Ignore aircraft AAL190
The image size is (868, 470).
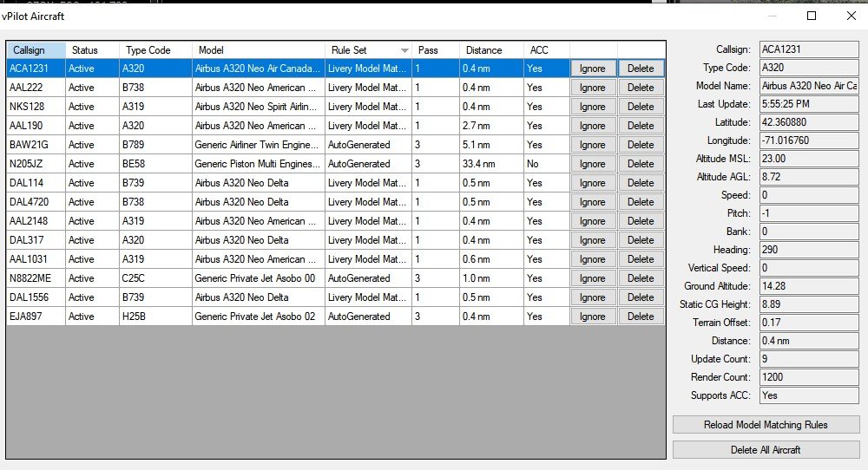593,126
